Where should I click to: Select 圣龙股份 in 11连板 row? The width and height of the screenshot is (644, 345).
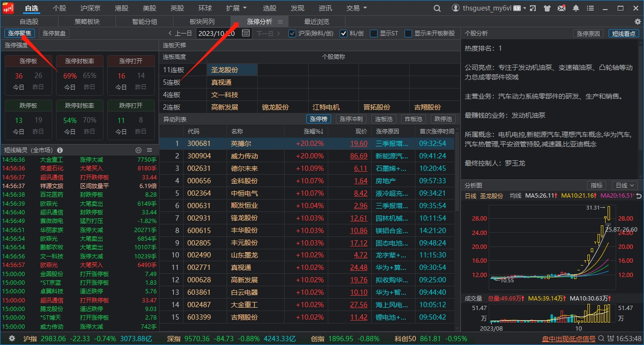point(232,70)
